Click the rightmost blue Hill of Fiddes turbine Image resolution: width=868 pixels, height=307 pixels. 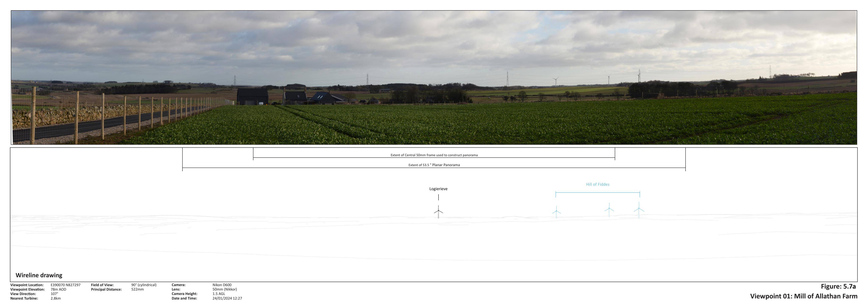point(639,210)
